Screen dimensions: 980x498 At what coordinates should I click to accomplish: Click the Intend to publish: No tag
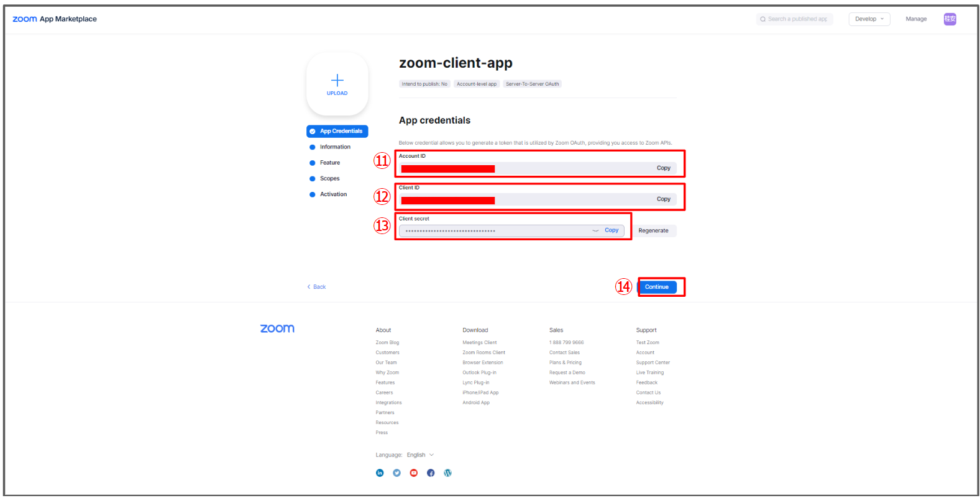(424, 84)
